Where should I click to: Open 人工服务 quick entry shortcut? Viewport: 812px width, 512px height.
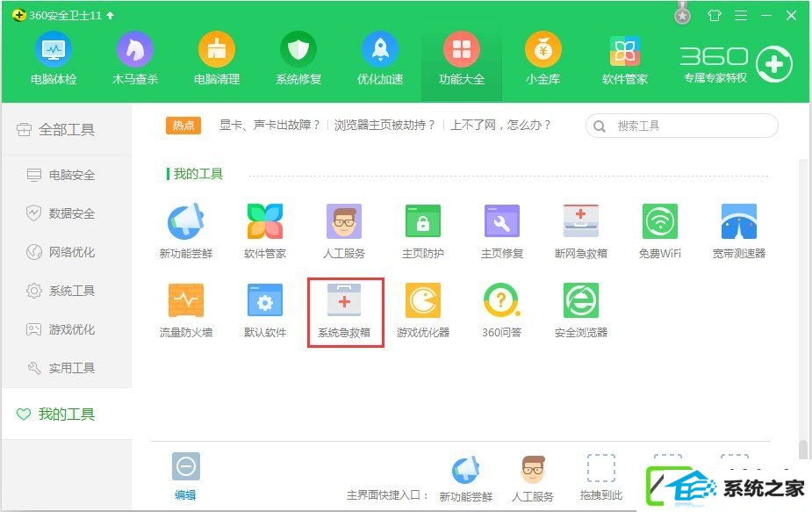[x=533, y=480]
